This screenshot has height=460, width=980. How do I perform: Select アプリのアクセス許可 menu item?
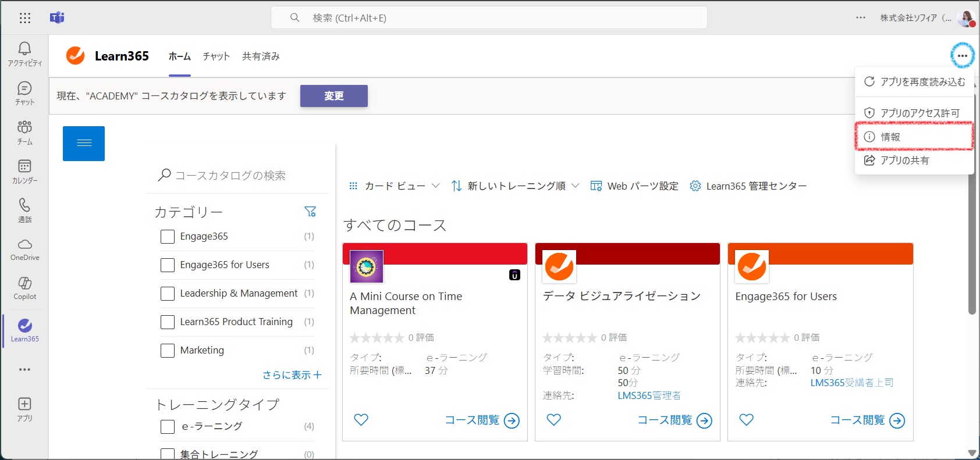point(914,113)
